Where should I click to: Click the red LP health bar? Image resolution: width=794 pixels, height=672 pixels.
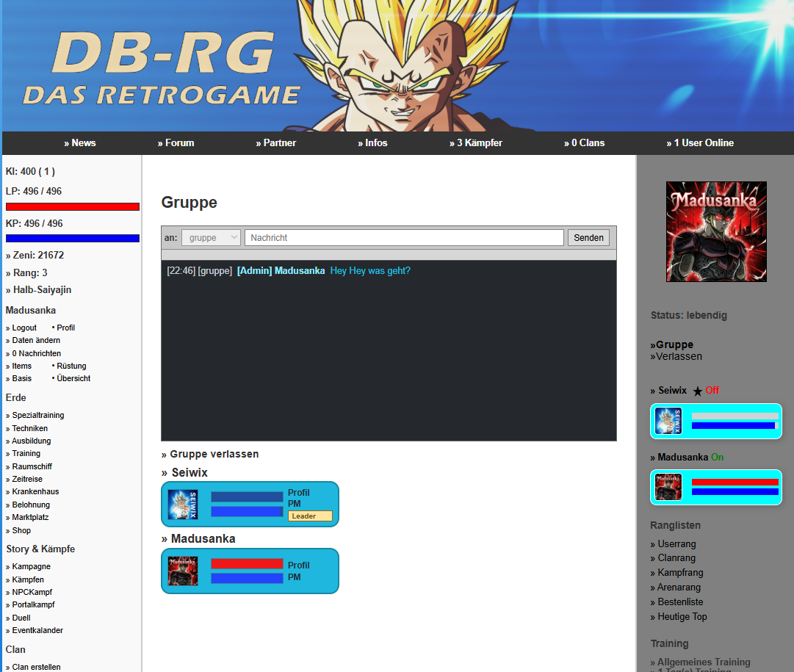tap(73, 206)
